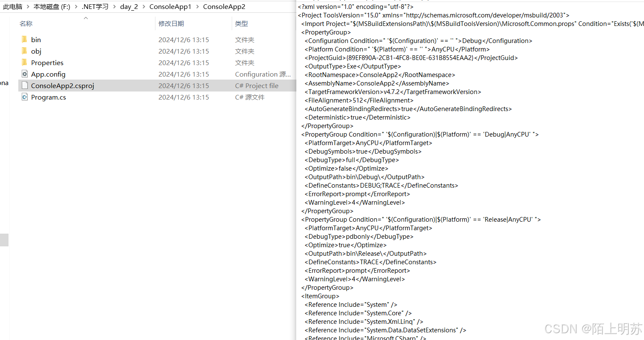
Task: Click the Import Project MSBuildExtensionsPath line
Action: pos(472,24)
